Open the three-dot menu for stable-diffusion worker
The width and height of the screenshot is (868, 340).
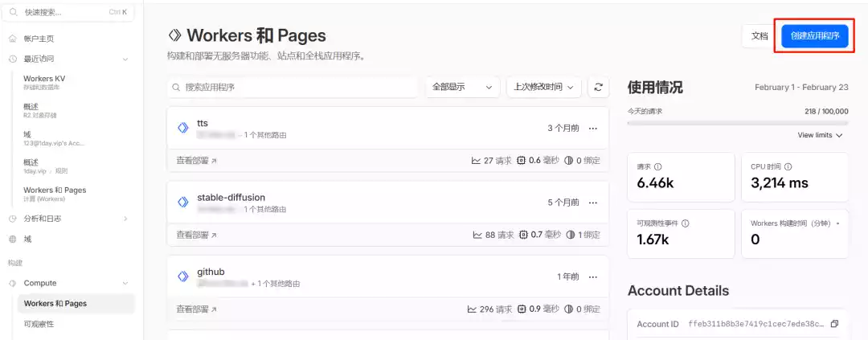tap(593, 203)
